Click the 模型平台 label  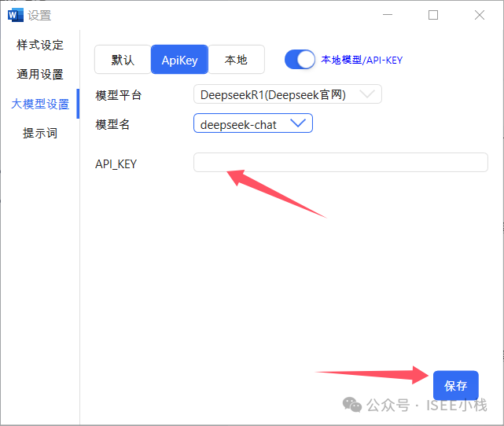tap(119, 95)
